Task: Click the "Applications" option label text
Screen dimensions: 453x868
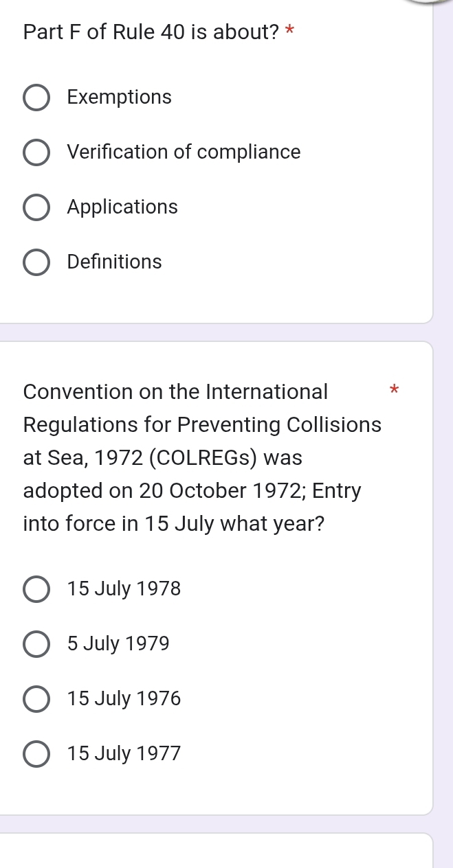Action: (122, 207)
